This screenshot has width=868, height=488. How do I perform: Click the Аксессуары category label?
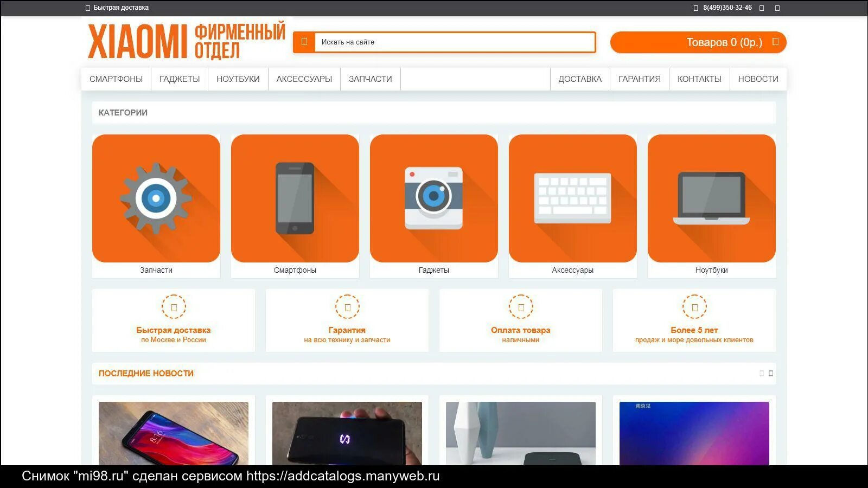tap(573, 270)
